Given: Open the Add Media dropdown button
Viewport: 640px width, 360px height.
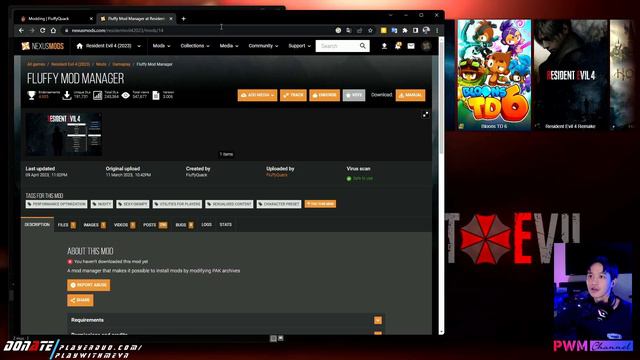Looking at the screenshot, I should [257, 95].
